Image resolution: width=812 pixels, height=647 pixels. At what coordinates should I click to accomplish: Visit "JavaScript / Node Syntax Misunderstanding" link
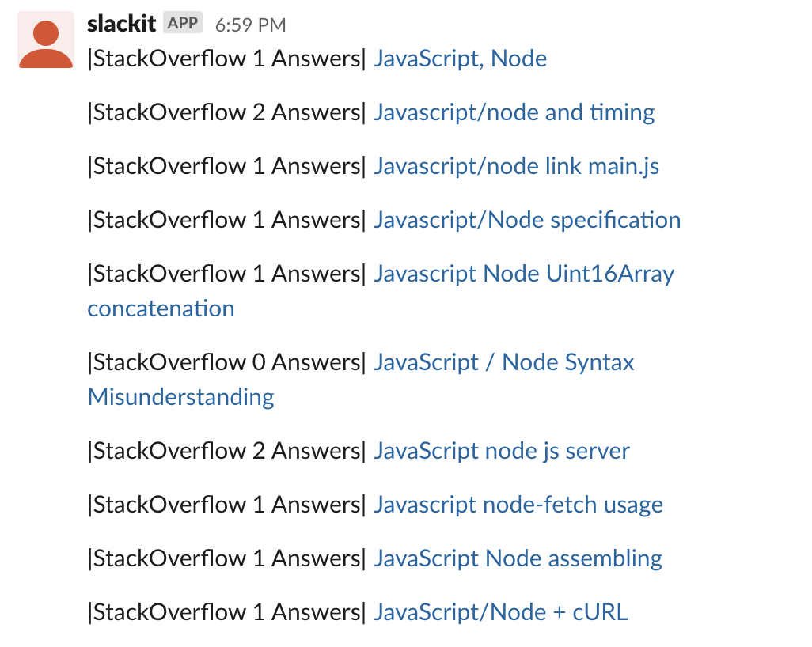pyautogui.click(x=503, y=362)
